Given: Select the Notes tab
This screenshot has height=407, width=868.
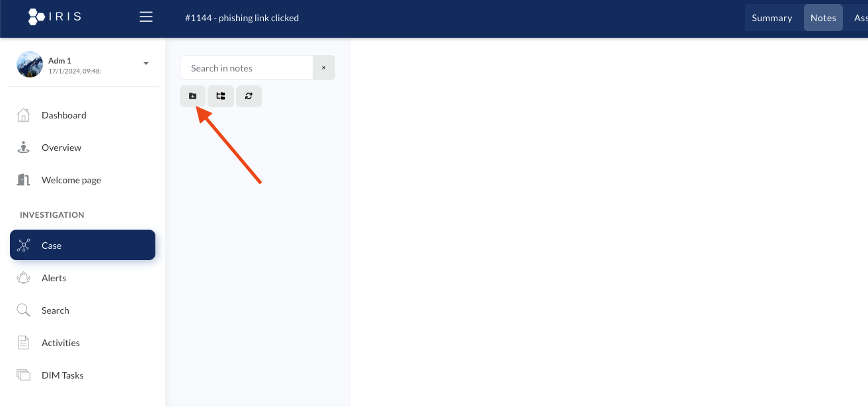Looking at the screenshot, I should pyautogui.click(x=823, y=18).
